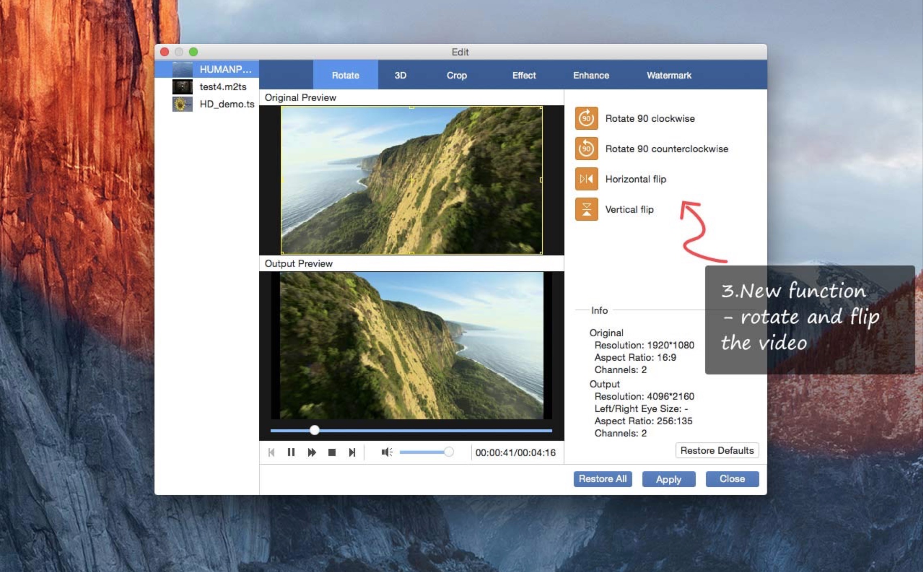Click the Vertical flip icon

(x=586, y=209)
